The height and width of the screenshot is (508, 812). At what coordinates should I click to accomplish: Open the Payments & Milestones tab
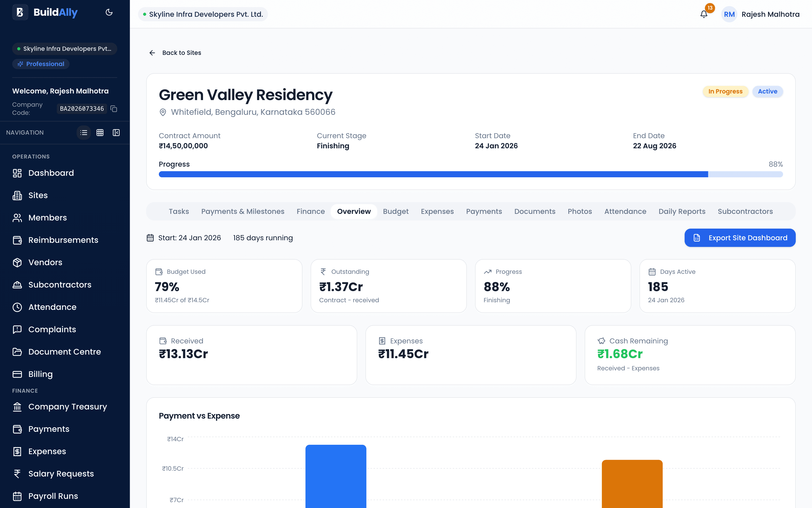click(x=243, y=211)
